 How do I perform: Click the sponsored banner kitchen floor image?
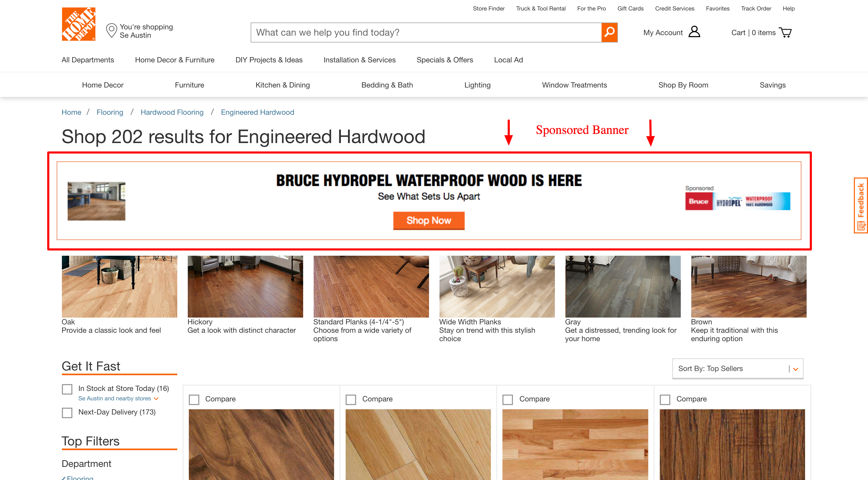(96, 201)
